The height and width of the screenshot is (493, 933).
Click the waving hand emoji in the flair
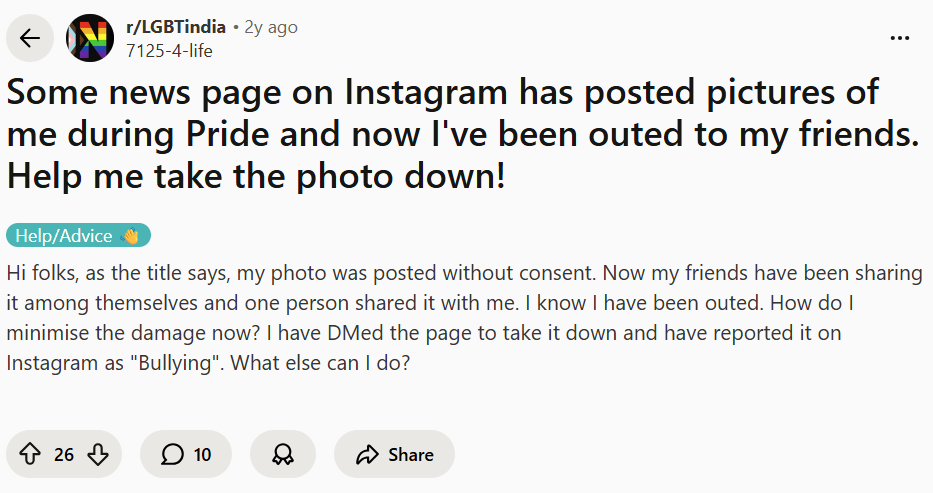click(129, 236)
